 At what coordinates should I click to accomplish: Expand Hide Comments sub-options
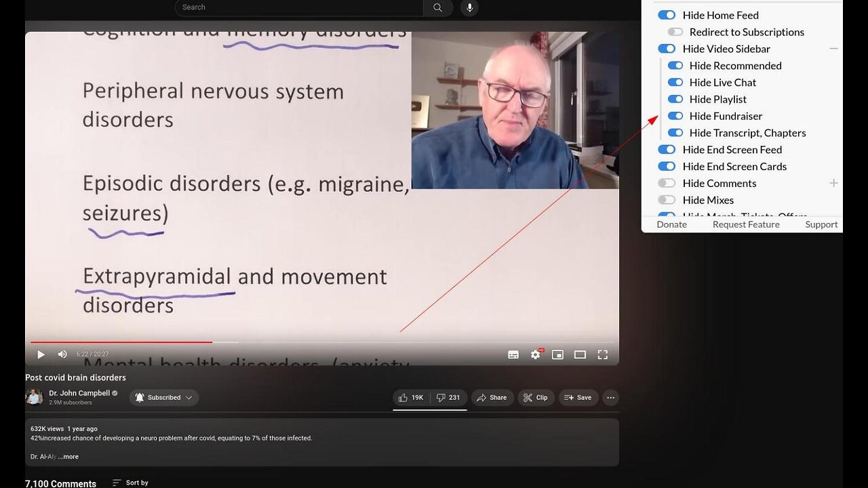[x=833, y=183]
